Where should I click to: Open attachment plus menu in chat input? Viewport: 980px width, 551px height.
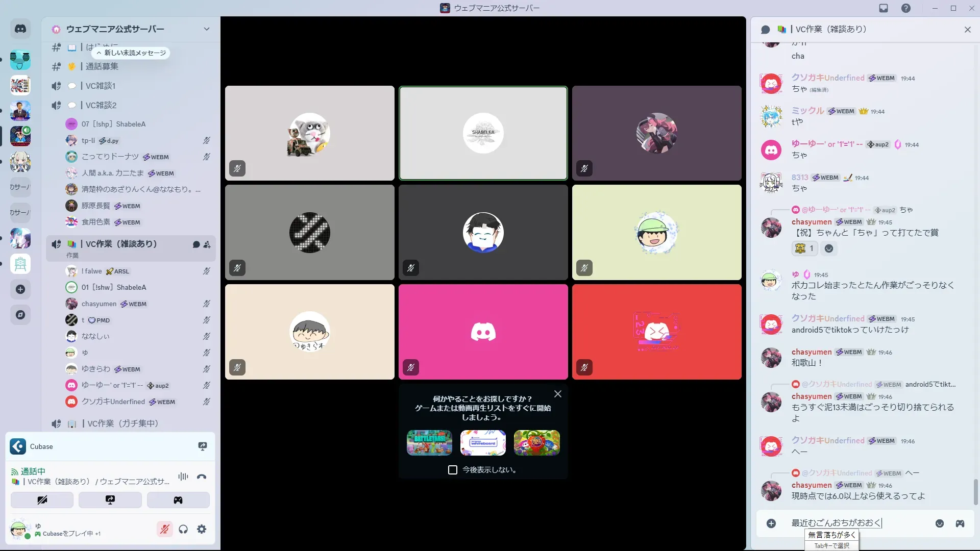tap(771, 523)
